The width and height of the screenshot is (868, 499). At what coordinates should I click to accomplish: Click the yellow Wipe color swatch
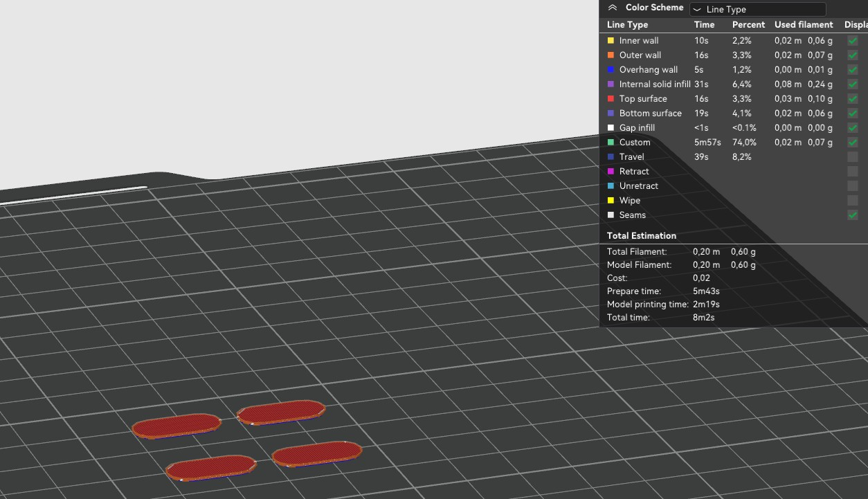(611, 201)
